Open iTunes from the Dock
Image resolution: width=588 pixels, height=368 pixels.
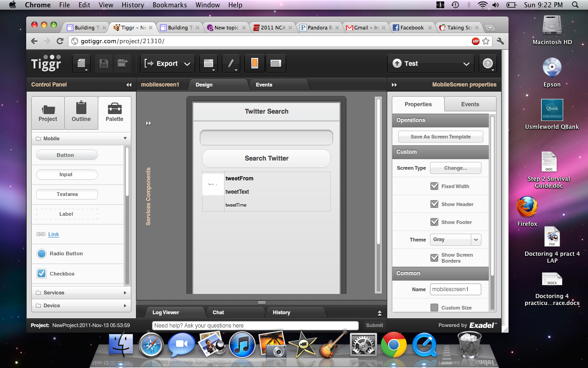[242, 345]
